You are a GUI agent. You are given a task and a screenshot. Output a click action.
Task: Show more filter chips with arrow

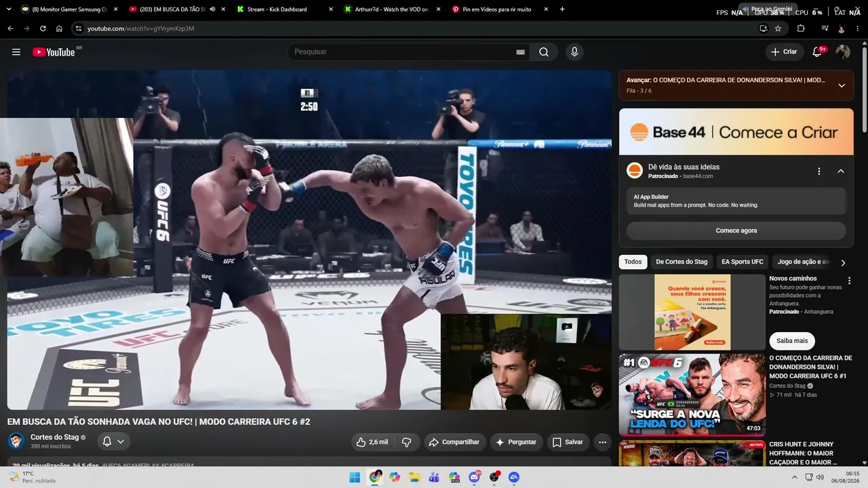tap(843, 262)
